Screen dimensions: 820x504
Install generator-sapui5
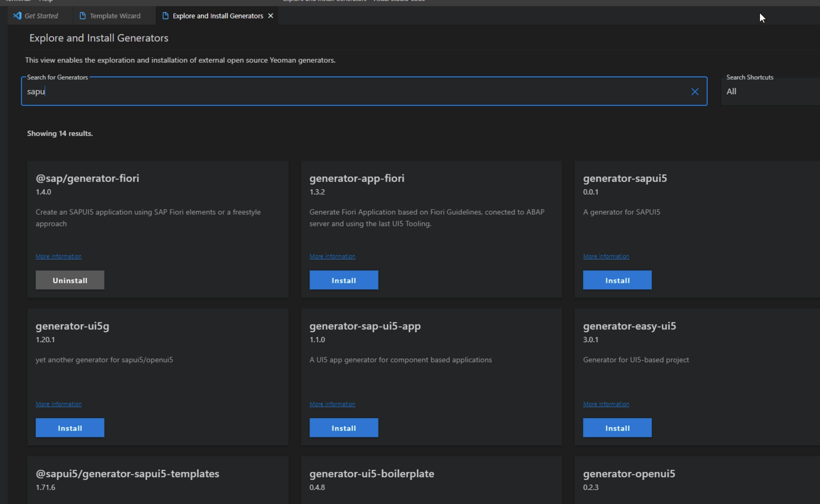coord(617,280)
